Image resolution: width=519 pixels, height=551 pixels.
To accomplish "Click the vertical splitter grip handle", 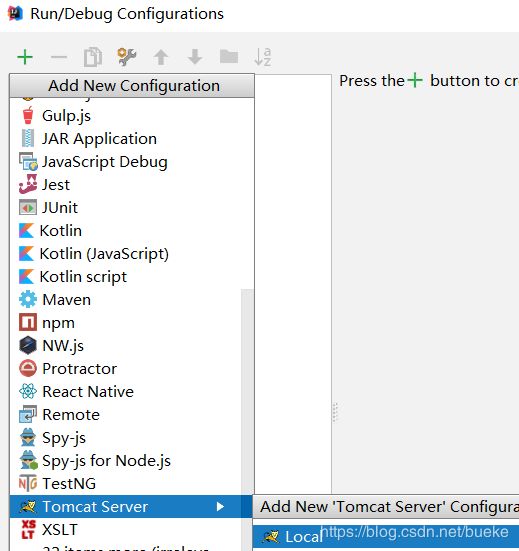I will (x=335, y=412).
